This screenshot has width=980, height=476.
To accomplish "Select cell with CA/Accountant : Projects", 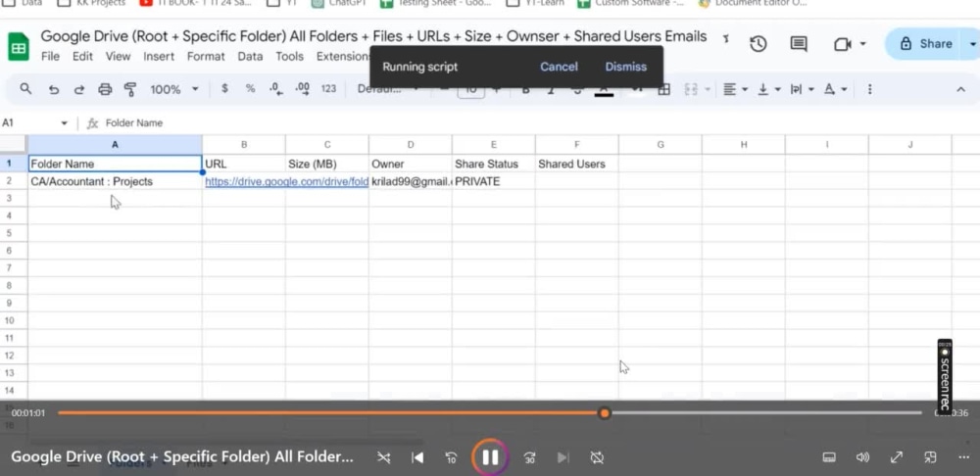I will pos(115,182).
